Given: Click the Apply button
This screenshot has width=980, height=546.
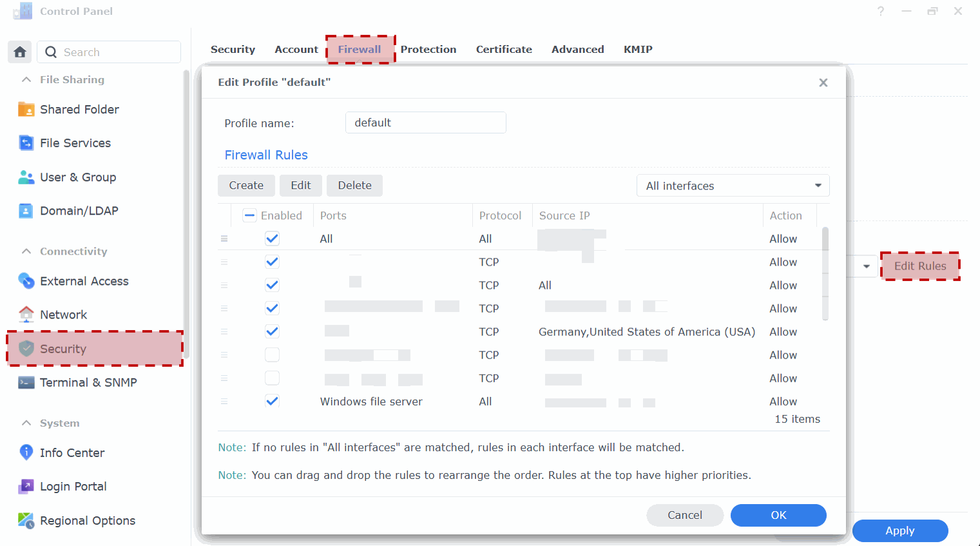Looking at the screenshot, I should (x=900, y=531).
